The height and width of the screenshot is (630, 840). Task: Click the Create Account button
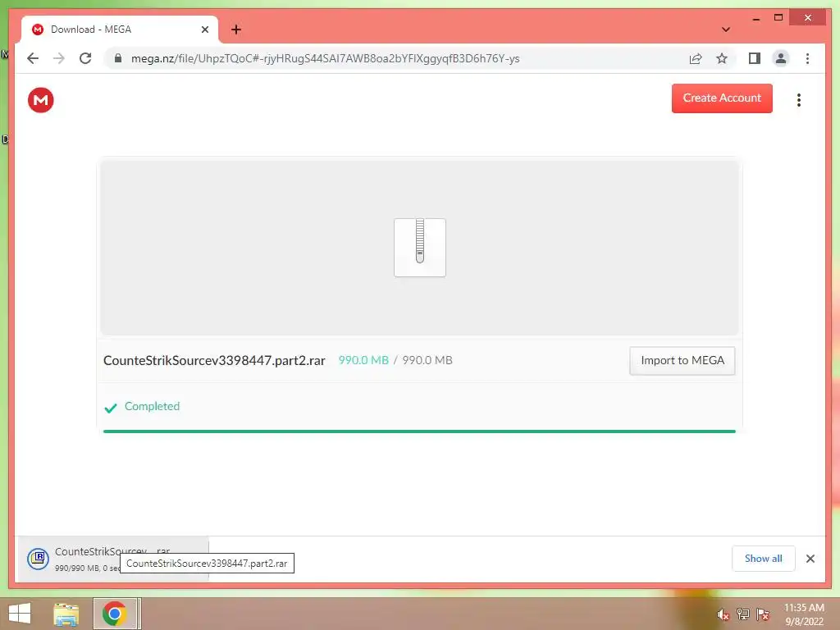722,98
